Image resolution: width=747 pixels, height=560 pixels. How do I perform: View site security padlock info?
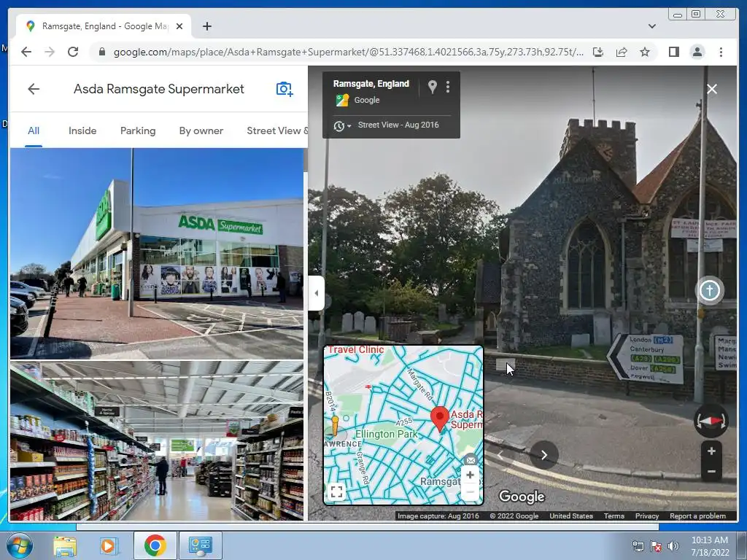(101, 52)
